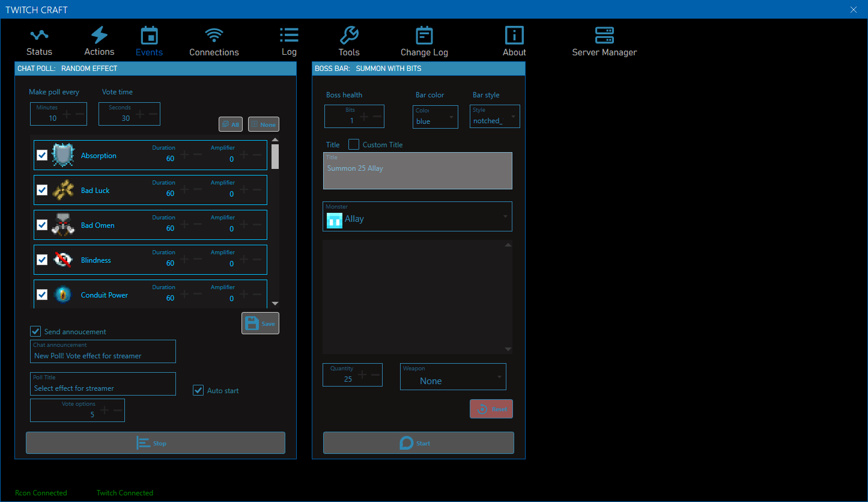Open the Weapon dropdown set to None
The width and height of the screenshot is (868, 502).
tap(453, 377)
